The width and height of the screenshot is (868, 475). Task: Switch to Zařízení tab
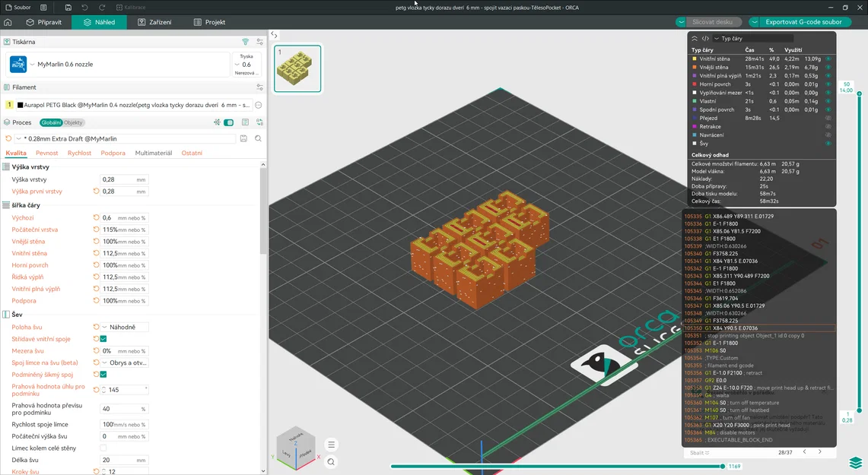click(154, 22)
